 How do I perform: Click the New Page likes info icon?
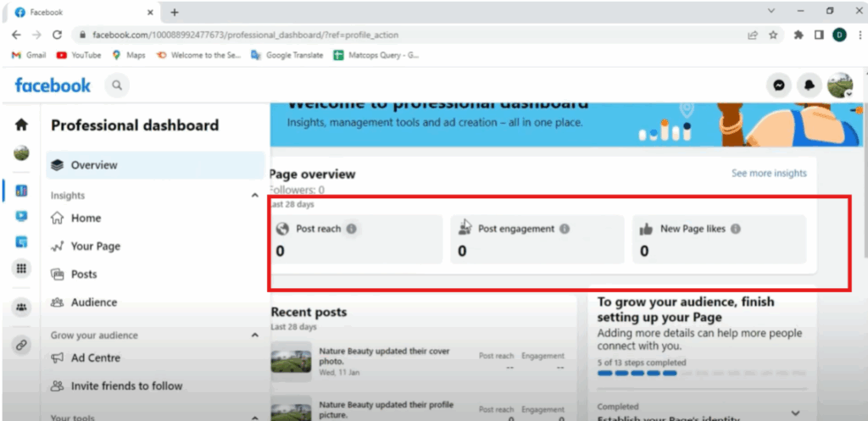735,229
